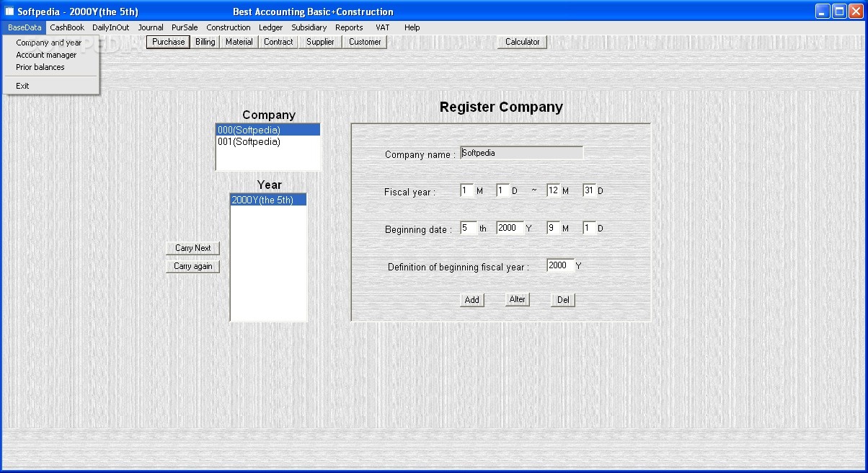Maximize the application window

(839, 12)
